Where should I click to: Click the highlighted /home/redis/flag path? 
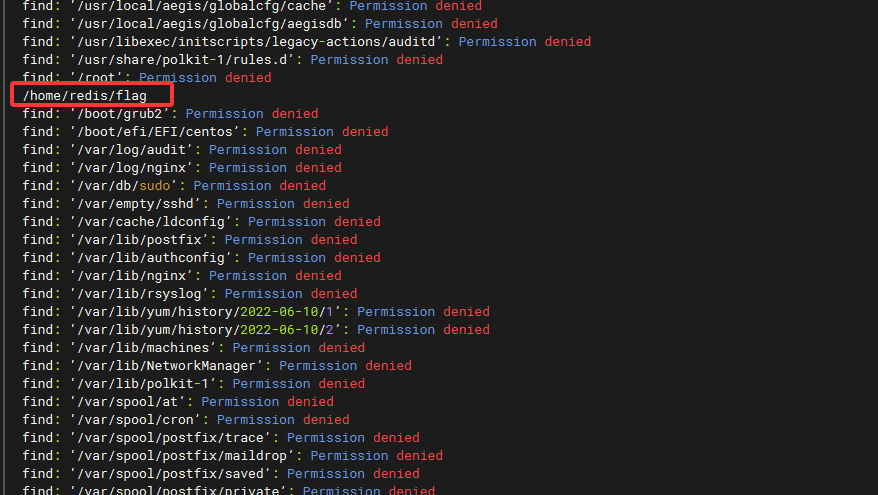(85, 96)
